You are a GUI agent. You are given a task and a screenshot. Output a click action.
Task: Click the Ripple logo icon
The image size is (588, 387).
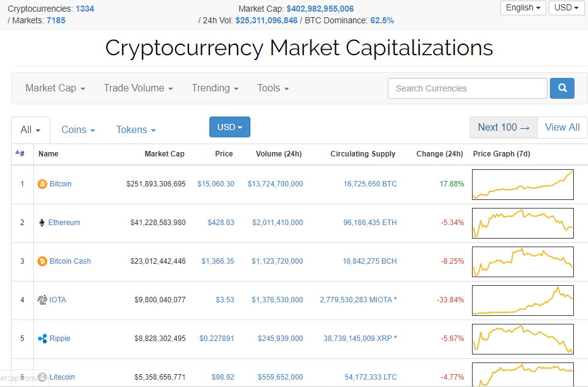[42, 339]
